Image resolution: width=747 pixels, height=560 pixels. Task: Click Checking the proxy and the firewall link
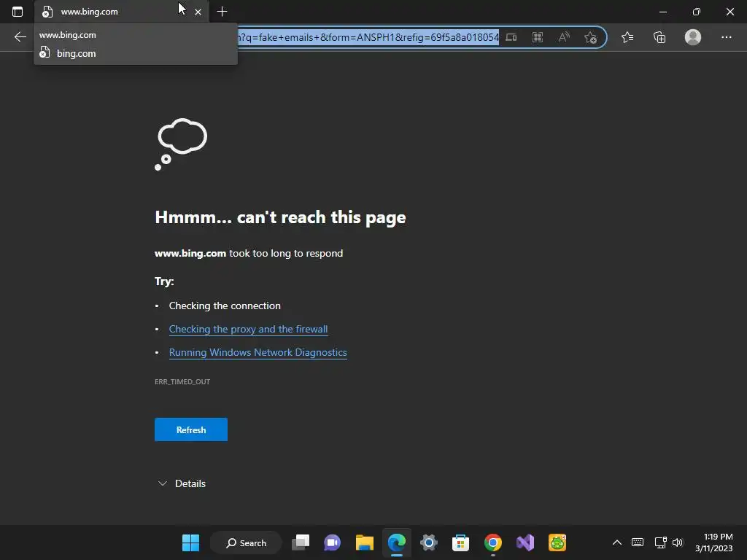pos(248,329)
